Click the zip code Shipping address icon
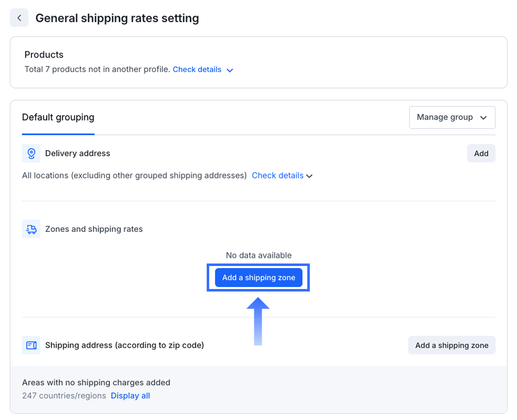The width and height of the screenshot is (517, 420). coord(31,345)
